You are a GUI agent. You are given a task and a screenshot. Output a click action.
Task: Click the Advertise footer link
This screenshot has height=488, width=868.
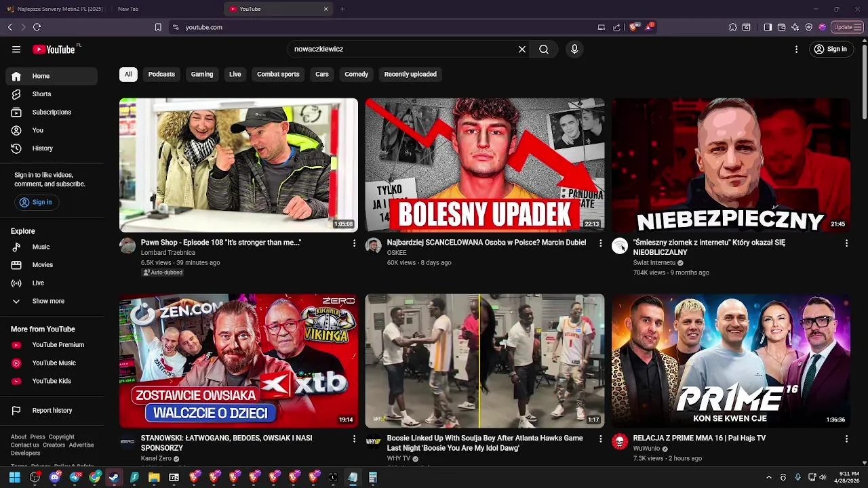(81, 445)
